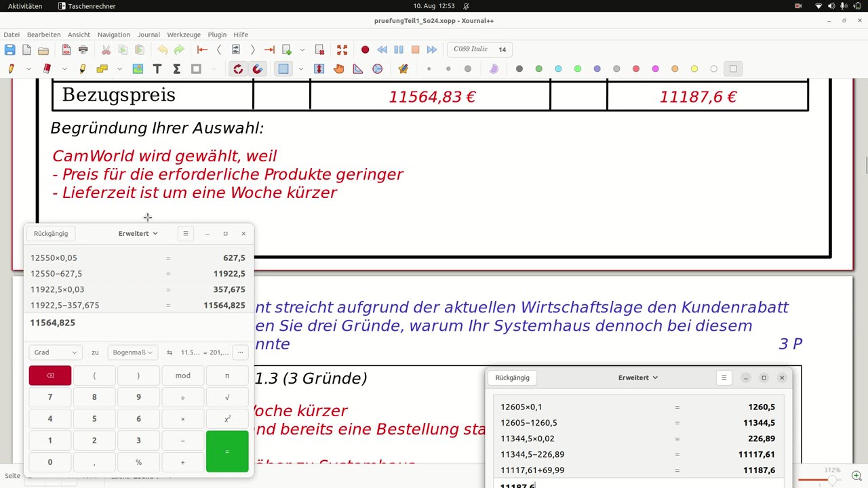The height and width of the screenshot is (488, 868).
Task: Click the square root key
Action: [227, 397]
